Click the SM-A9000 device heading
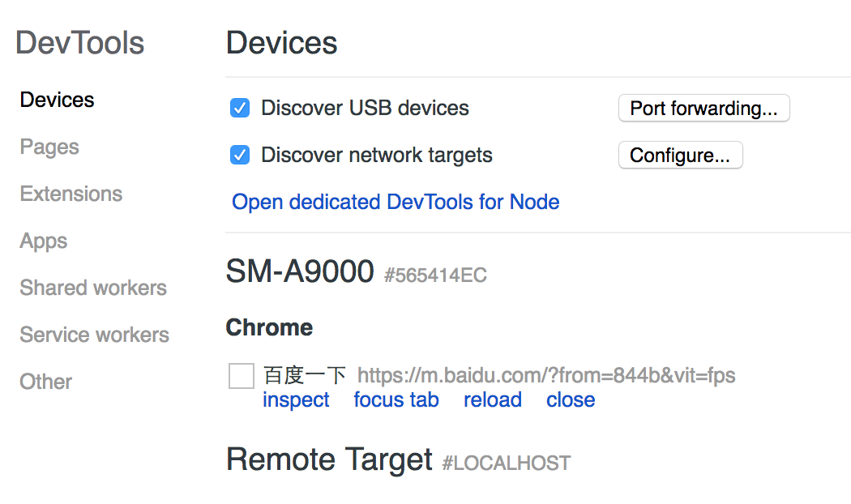The image size is (851, 504). click(x=300, y=272)
